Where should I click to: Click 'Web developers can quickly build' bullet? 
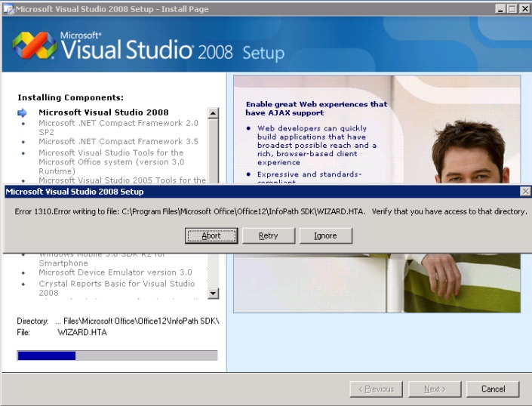(316, 145)
